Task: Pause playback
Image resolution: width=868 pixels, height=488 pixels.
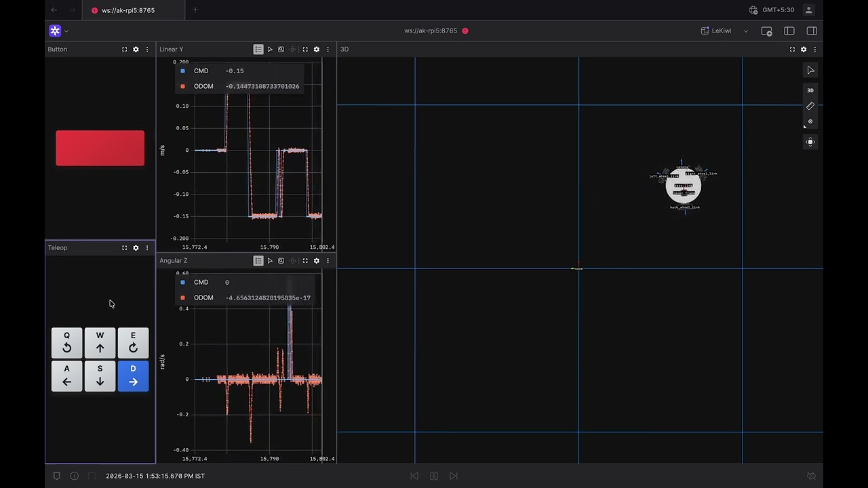Action: click(434, 476)
